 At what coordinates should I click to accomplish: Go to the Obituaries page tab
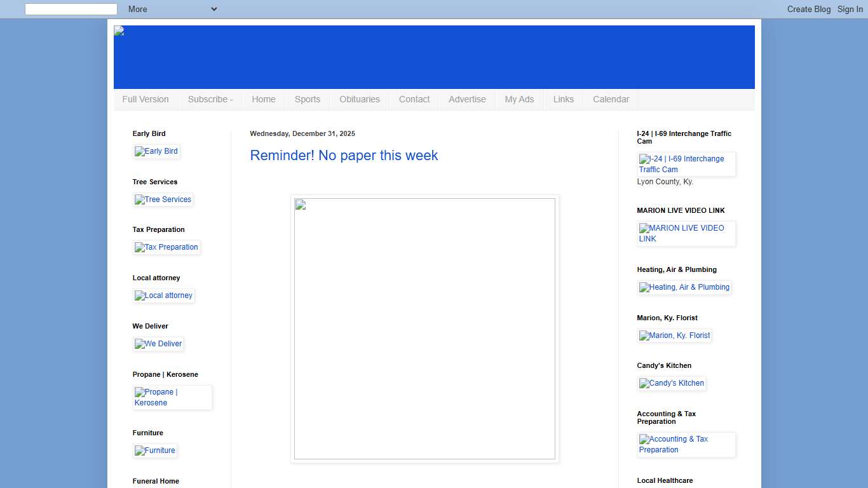point(360,99)
